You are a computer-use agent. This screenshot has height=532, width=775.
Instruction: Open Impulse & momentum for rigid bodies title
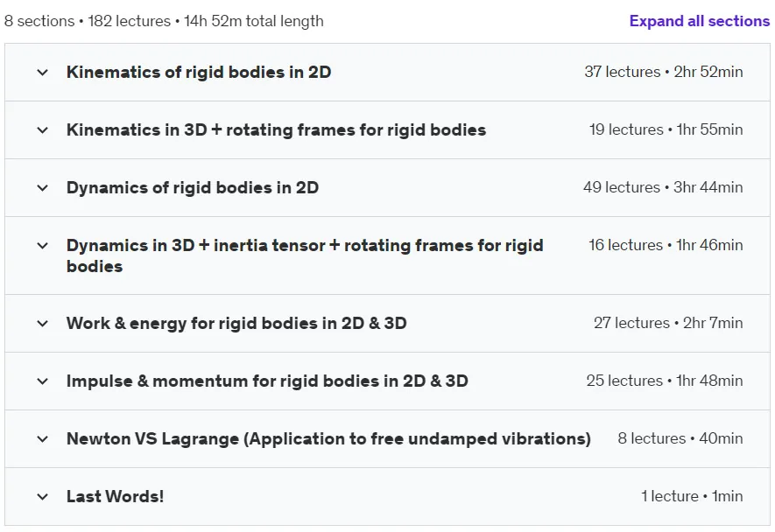267,381
